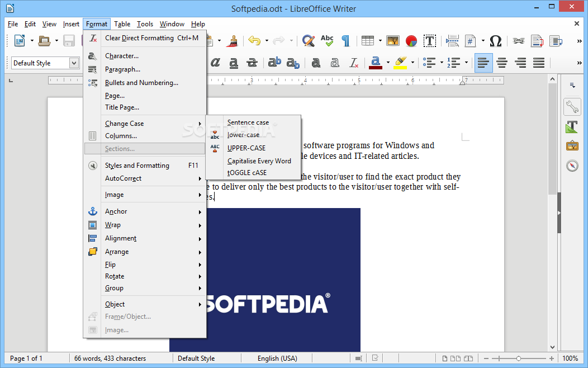Open the Insert menu
The width and height of the screenshot is (588, 368).
pyautogui.click(x=71, y=24)
